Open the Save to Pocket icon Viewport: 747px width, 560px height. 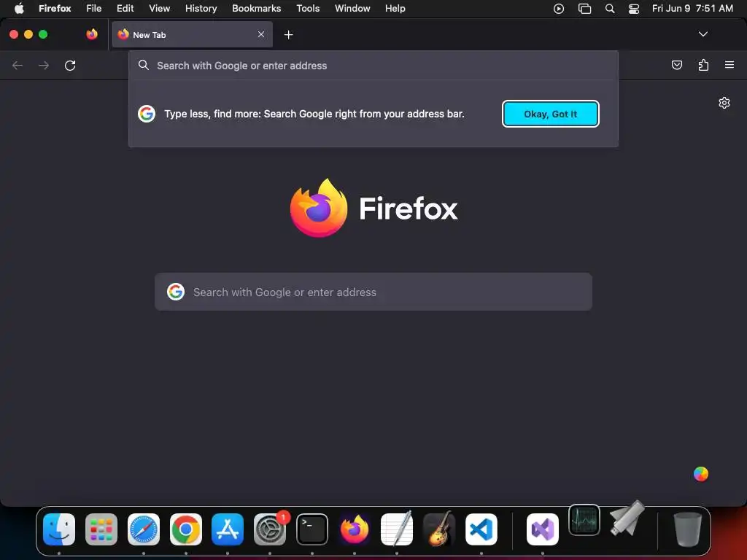pyautogui.click(x=676, y=65)
